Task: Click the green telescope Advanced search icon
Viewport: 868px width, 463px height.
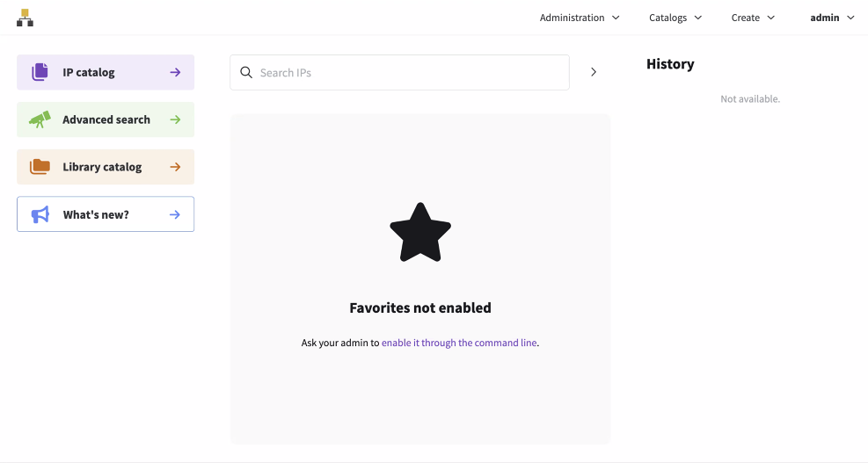Action: (40, 119)
